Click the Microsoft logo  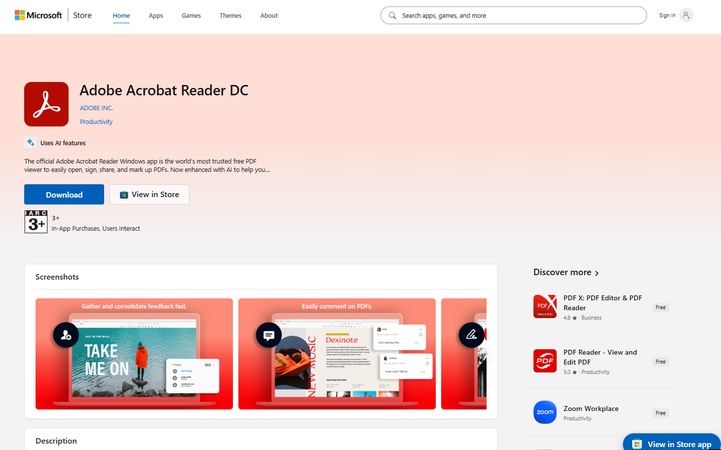point(38,15)
